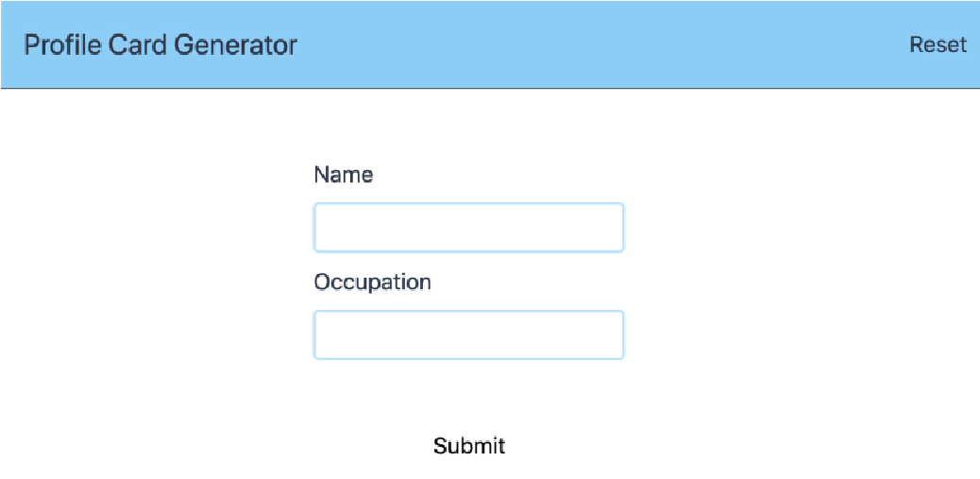Viewport: 980px width, 479px height.
Task: Click the Occupation label text
Action: click(x=373, y=282)
